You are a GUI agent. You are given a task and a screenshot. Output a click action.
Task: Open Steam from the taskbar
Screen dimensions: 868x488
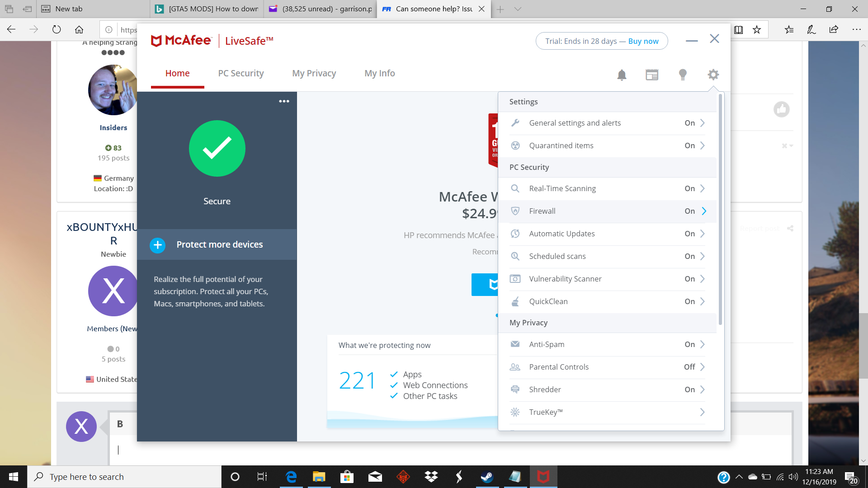pos(486,477)
